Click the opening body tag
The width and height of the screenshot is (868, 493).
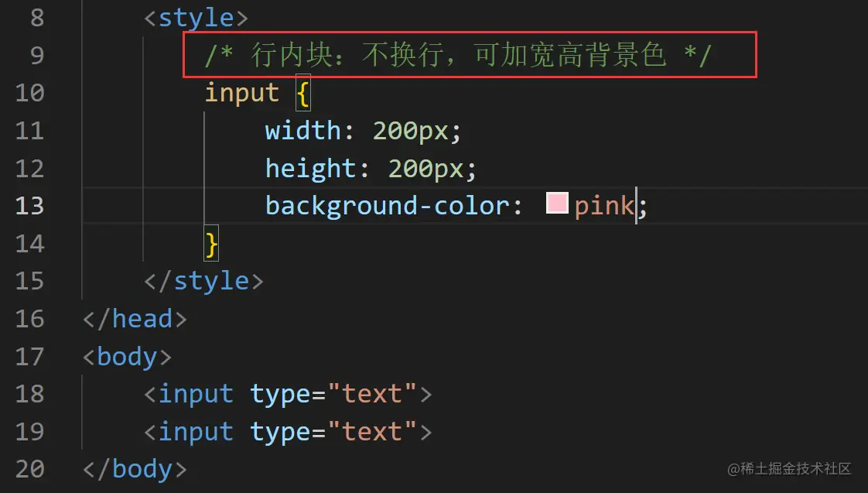point(128,357)
